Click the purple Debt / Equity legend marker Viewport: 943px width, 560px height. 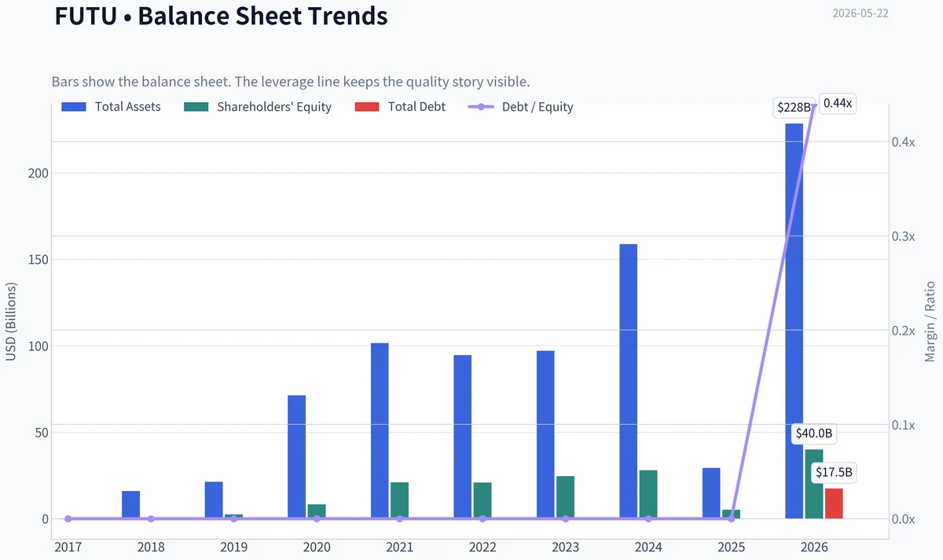481,107
